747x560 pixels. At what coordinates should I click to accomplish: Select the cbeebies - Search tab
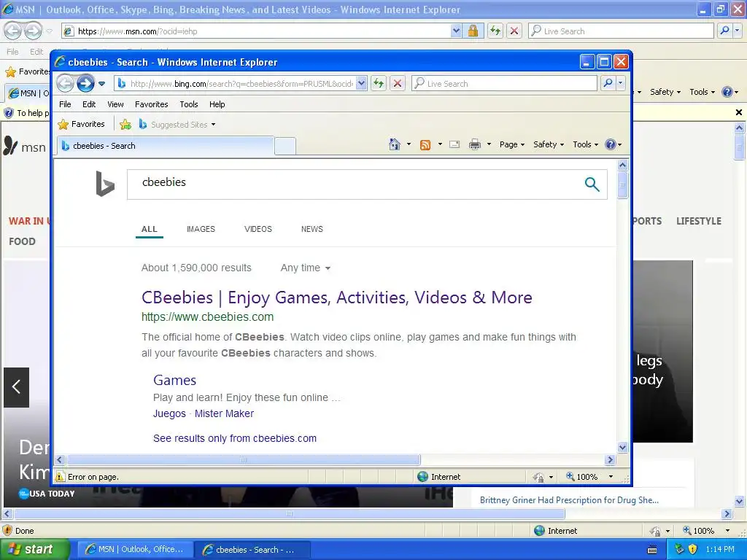point(166,146)
